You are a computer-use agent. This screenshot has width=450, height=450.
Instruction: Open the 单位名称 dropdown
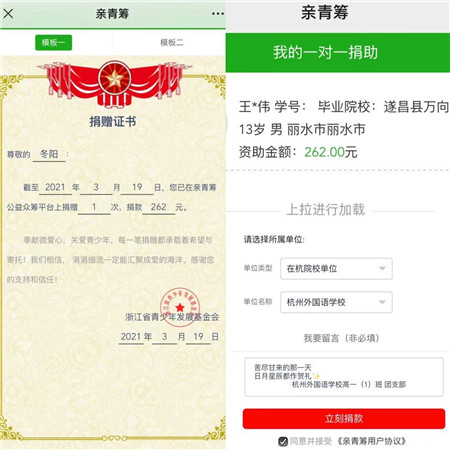[x=336, y=302]
